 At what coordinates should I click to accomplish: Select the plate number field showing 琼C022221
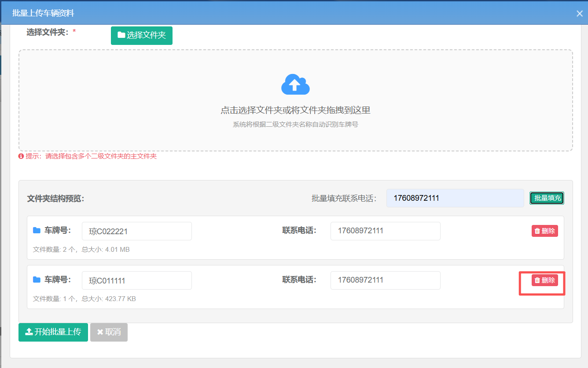pyautogui.click(x=136, y=231)
